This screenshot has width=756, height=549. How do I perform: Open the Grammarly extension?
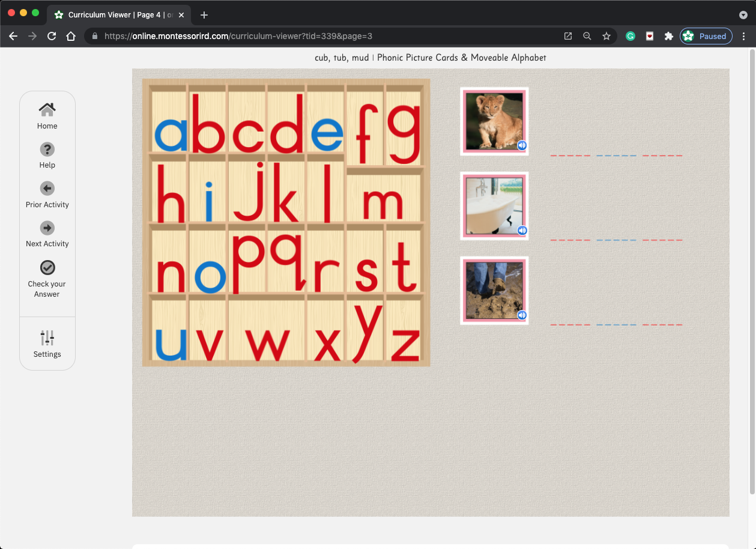631,36
